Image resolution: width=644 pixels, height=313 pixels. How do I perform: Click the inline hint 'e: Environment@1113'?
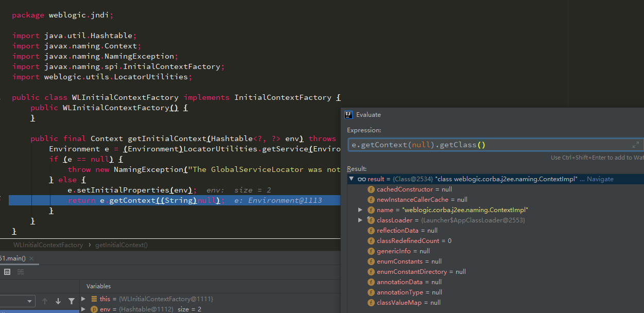tap(278, 200)
